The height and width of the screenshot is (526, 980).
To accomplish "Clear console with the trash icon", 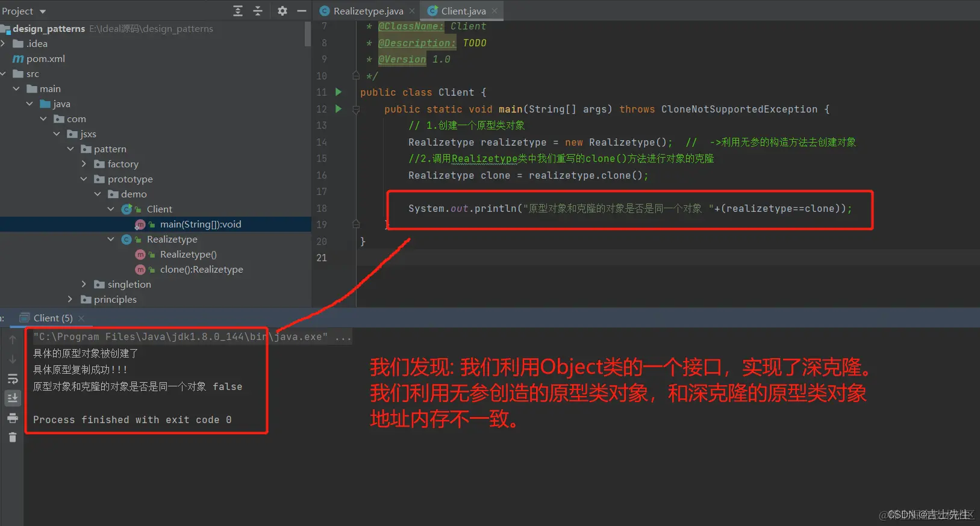I will click(x=12, y=438).
